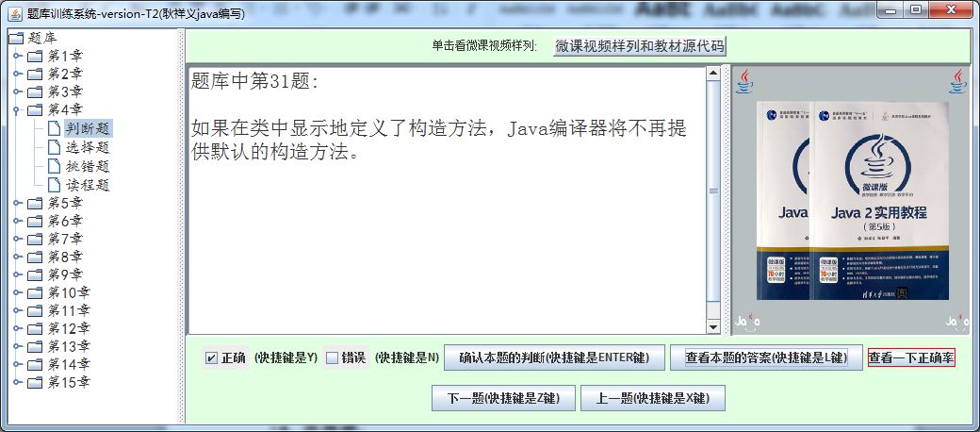
Task: Expand the 第15章 tree node
Action: click(18, 382)
